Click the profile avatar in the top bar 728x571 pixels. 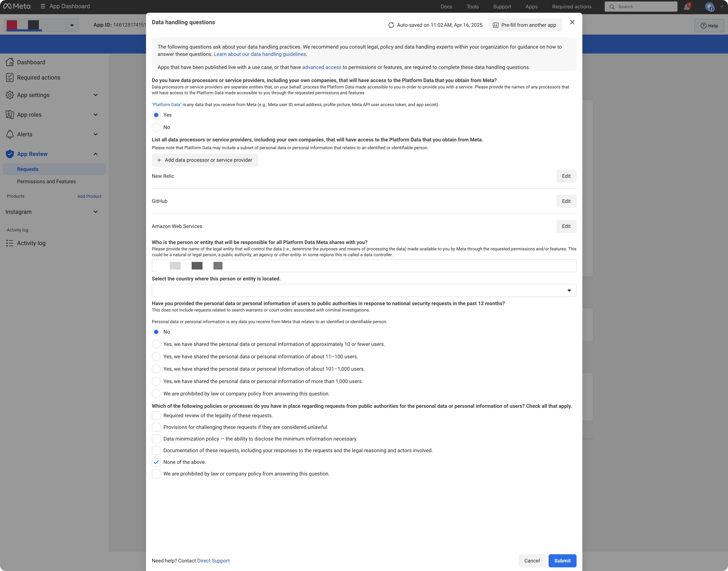tap(709, 7)
